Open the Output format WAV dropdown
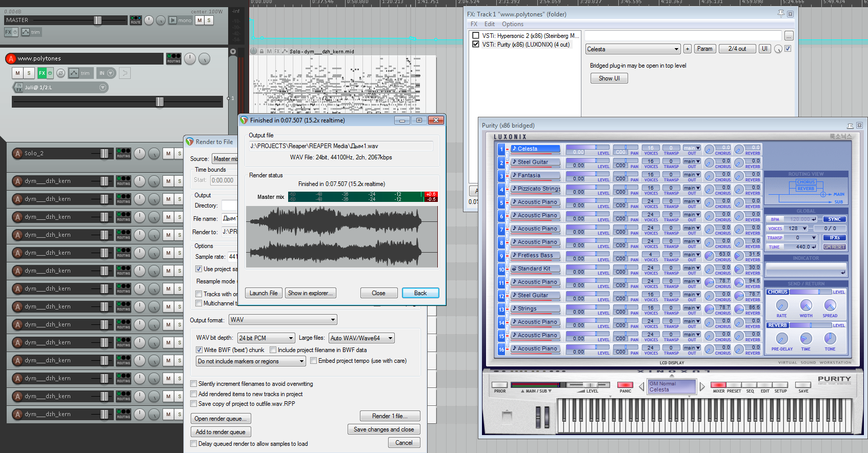The width and height of the screenshot is (868, 453). coord(282,320)
